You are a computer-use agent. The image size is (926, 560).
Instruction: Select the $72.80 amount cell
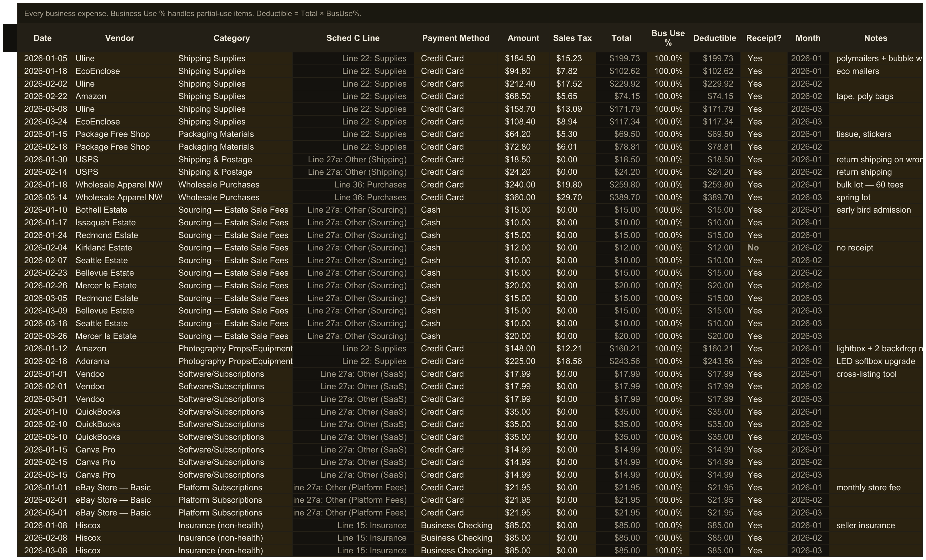pyautogui.click(x=523, y=147)
